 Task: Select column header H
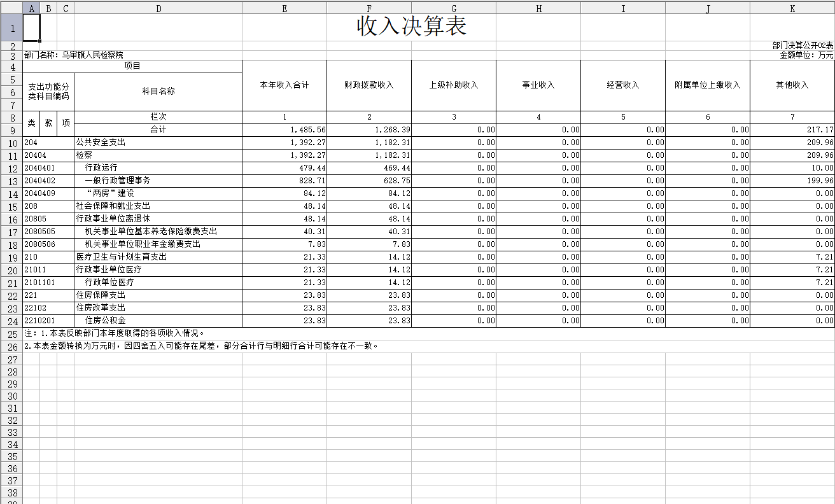(538, 8)
